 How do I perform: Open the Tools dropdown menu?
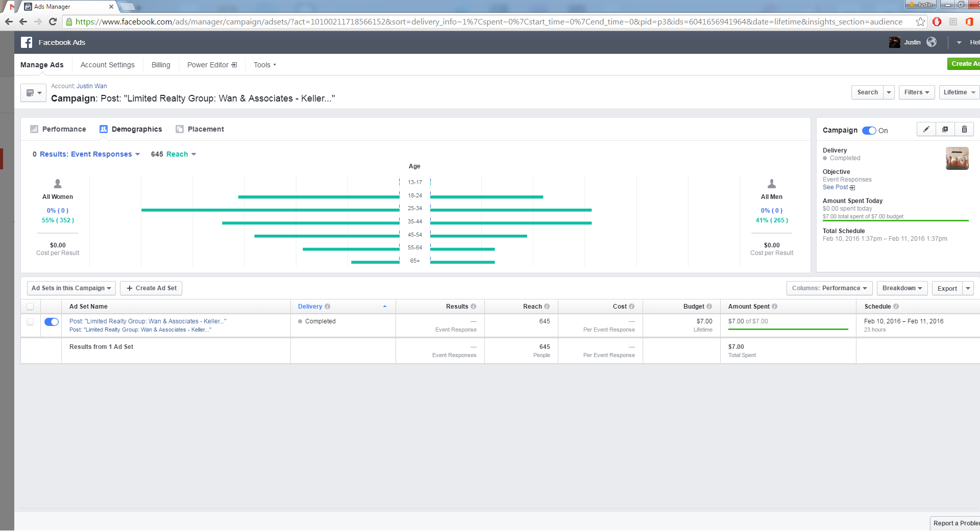coord(264,65)
